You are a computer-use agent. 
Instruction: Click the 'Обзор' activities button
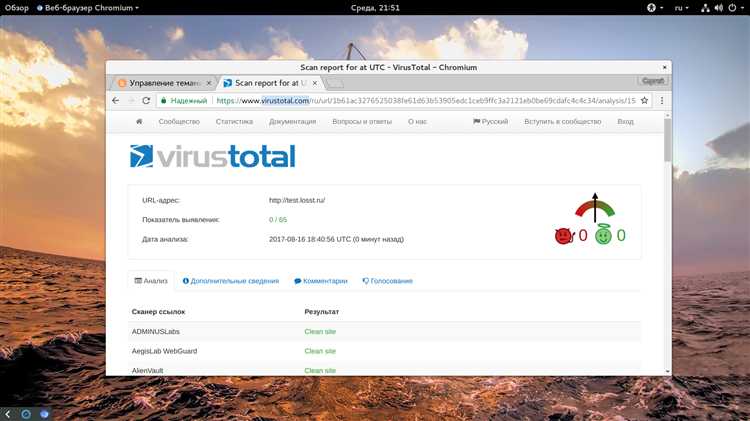tap(17, 8)
